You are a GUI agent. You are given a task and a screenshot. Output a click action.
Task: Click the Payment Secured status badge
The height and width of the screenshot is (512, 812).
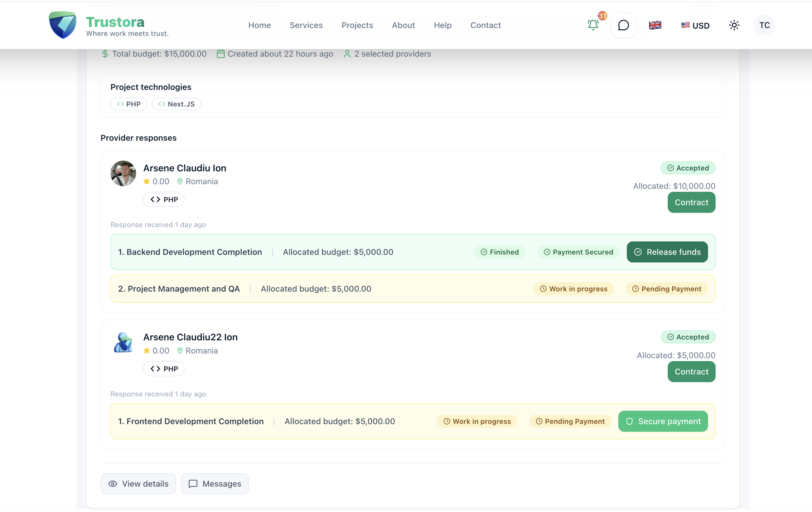tap(578, 252)
